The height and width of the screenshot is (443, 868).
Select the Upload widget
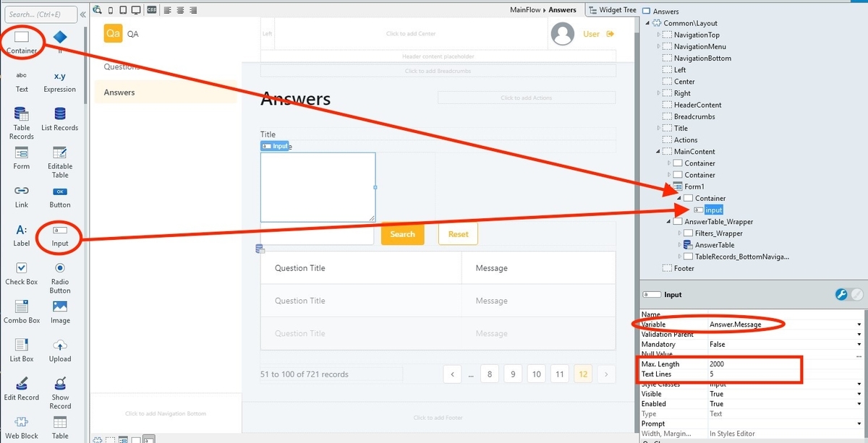click(x=60, y=350)
